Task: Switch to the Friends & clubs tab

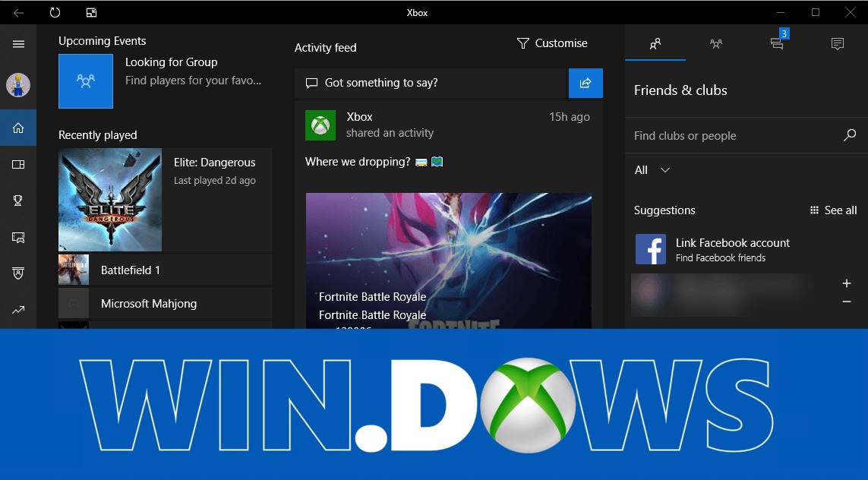Action: 655,44
